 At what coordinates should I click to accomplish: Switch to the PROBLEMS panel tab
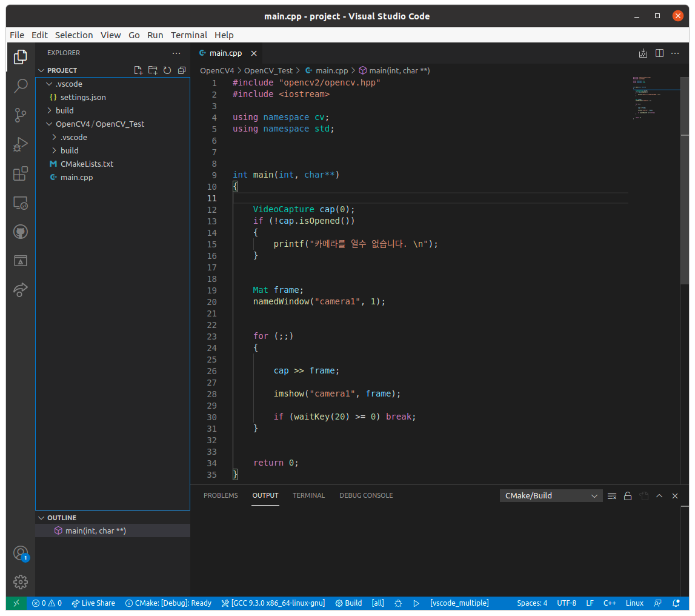[x=221, y=495]
